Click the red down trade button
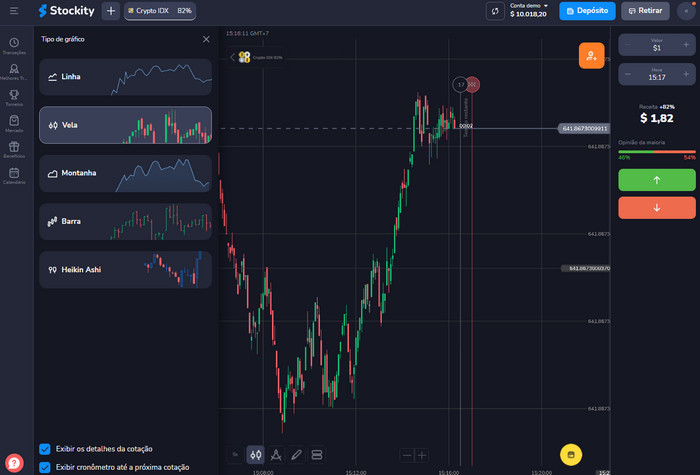 pos(657,208)
